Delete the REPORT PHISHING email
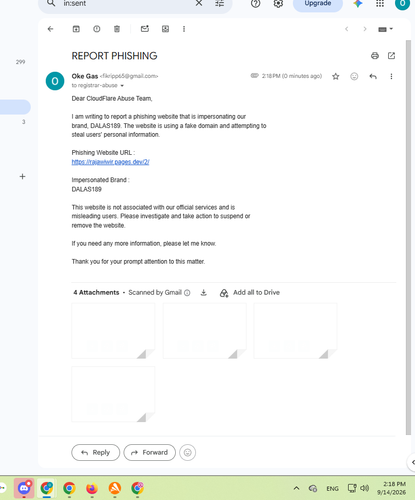The height and width of the screenshot is (500, 415). 117,29
